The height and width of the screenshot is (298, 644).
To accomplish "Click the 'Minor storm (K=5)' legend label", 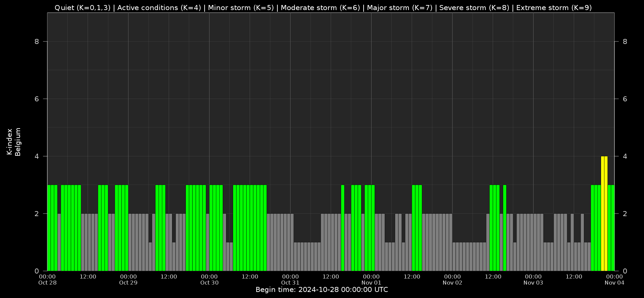I will click(x=241, y=8).
